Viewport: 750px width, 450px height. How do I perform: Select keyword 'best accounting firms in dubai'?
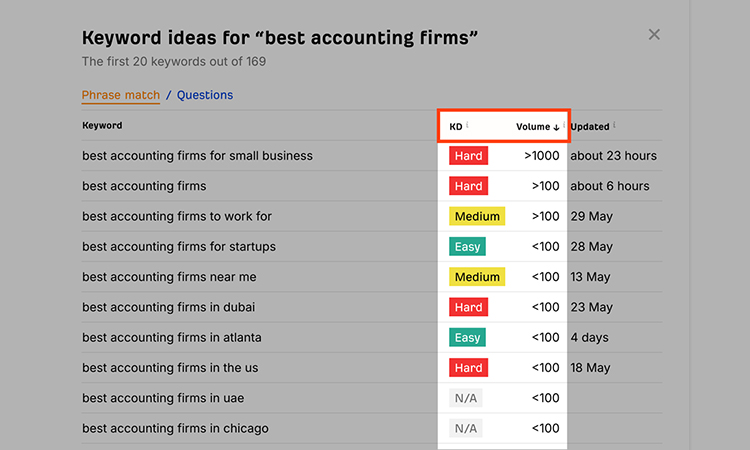(168, 307)
